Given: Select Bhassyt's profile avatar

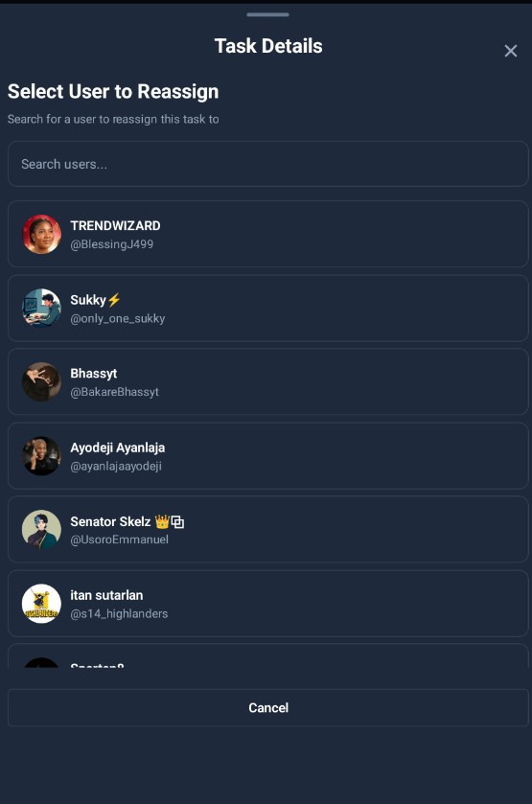Looking at the screenshot, I should (x=41, y=382).
